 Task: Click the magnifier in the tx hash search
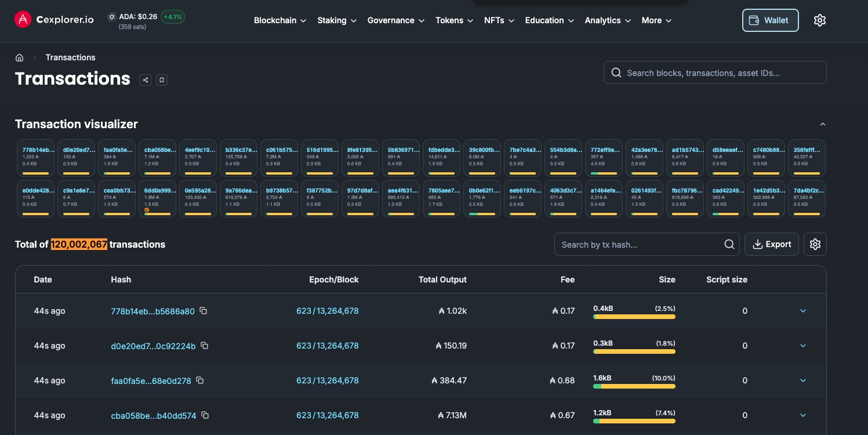click(729, 244)
